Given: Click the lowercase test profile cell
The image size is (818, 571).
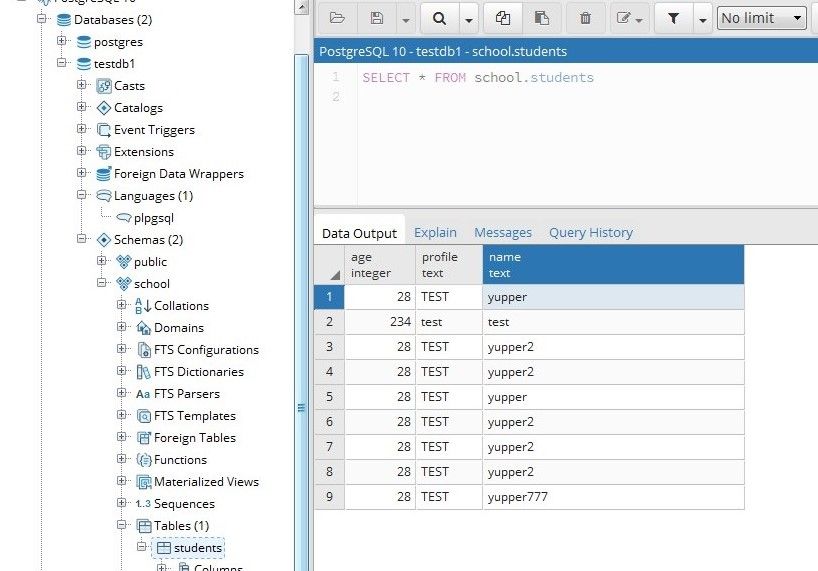Looking at the screenshot, I should click(449, 322).
